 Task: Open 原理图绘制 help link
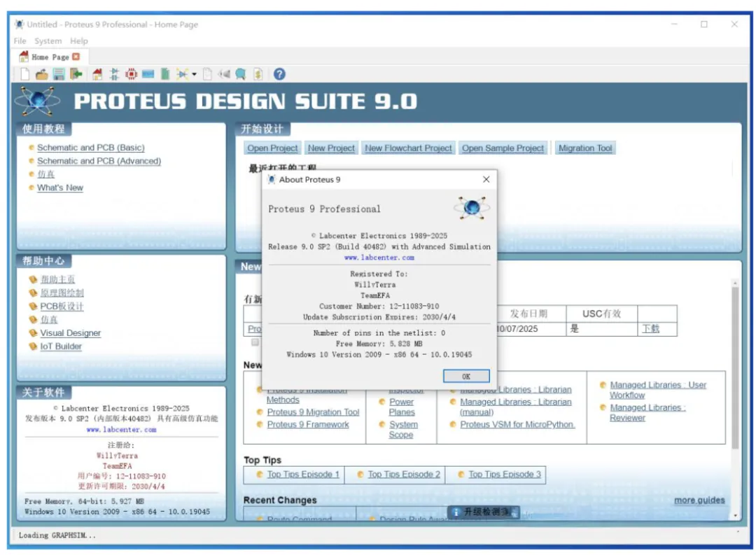(62, 293)
